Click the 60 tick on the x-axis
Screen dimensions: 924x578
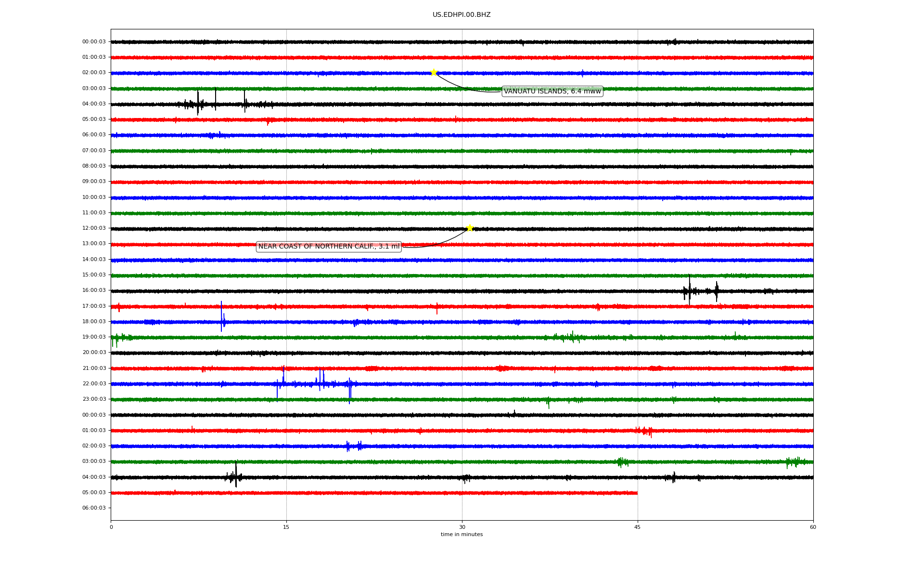813,527
